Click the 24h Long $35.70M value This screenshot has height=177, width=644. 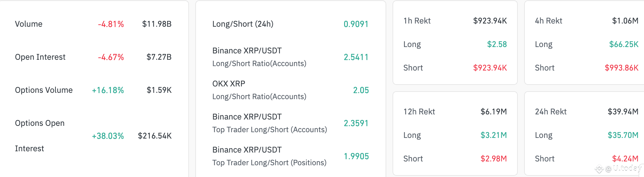click(x=623, y=135)
